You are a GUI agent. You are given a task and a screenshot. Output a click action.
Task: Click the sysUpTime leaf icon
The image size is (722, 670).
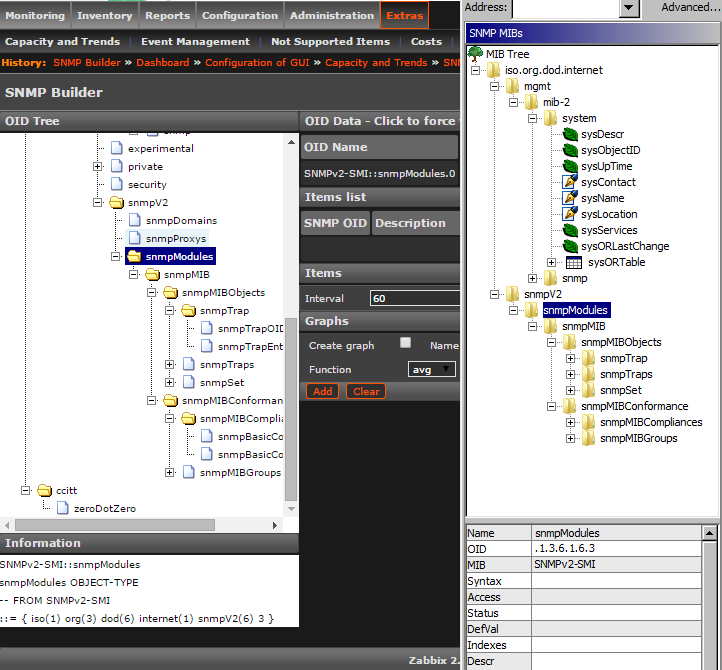point(570,166)
